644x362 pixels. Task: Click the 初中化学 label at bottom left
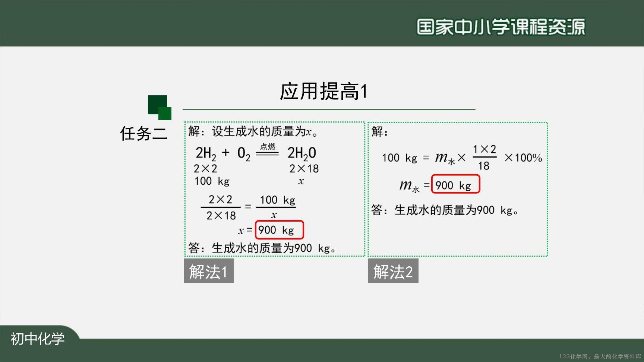[x=38, y=339]
